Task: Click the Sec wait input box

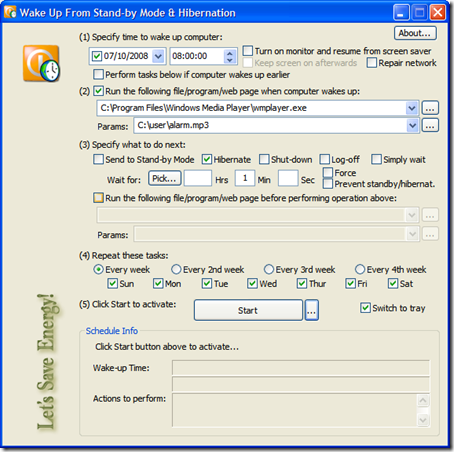Action: pyautogui.click(x=288, y=178)
